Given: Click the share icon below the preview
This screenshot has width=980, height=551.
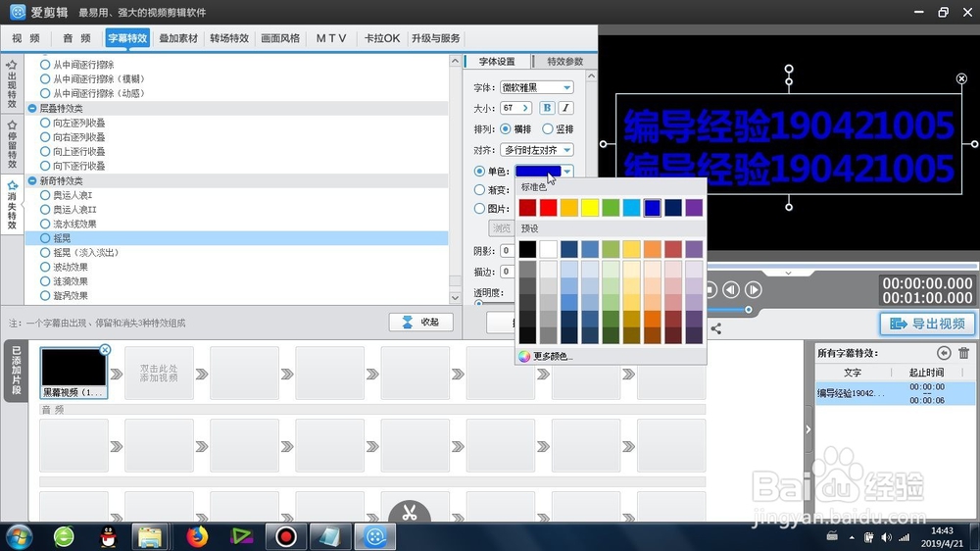Looking at the screenshot, I should click(716, 328).
